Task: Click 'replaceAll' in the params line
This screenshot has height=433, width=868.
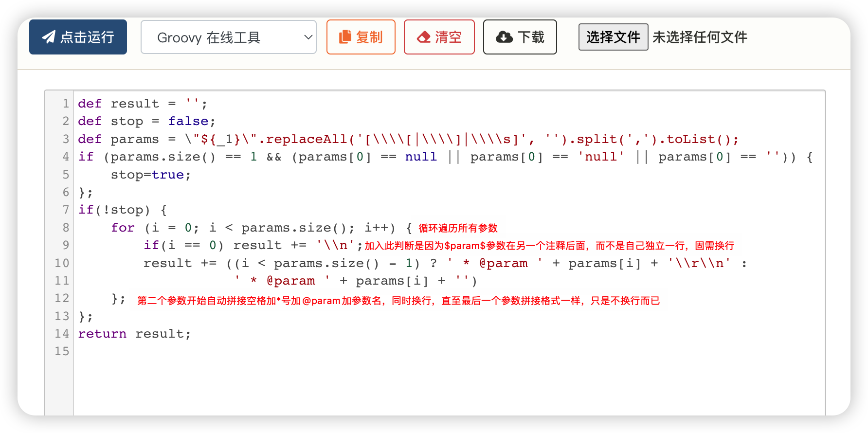Action: 307,139
